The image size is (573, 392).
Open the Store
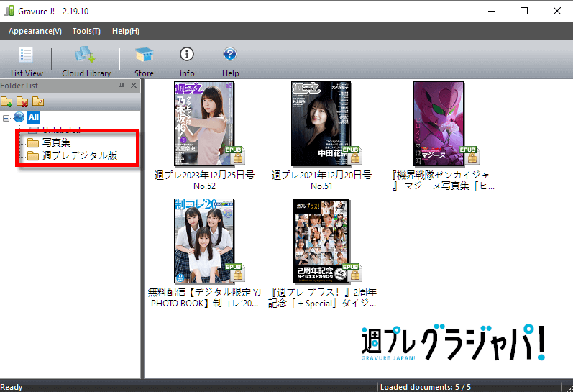coord(144,62)
